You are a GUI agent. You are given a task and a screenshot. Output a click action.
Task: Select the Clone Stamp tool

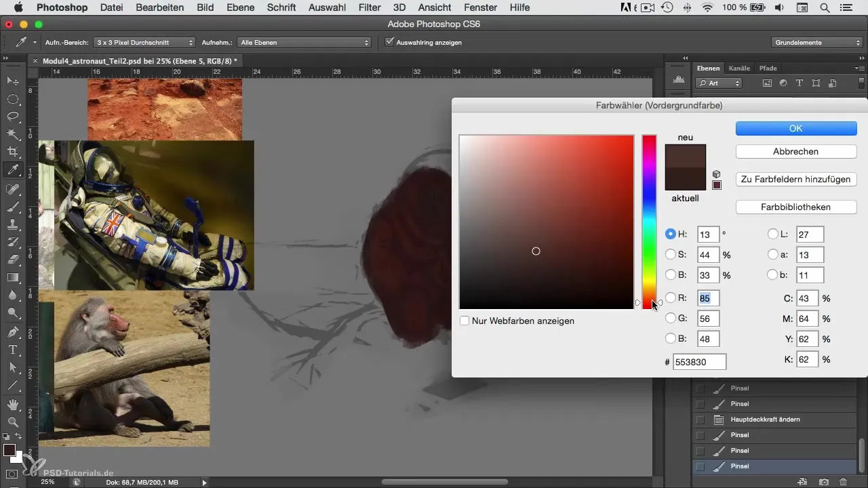pos(13,224)
